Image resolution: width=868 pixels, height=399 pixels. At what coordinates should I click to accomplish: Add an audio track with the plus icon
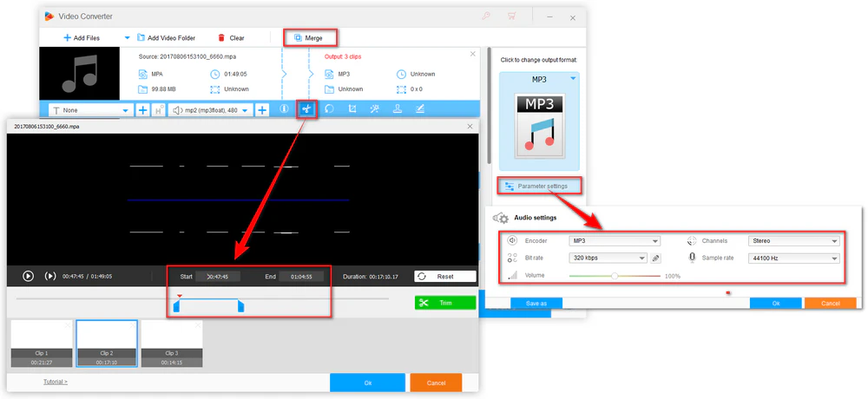pos(262,110)
